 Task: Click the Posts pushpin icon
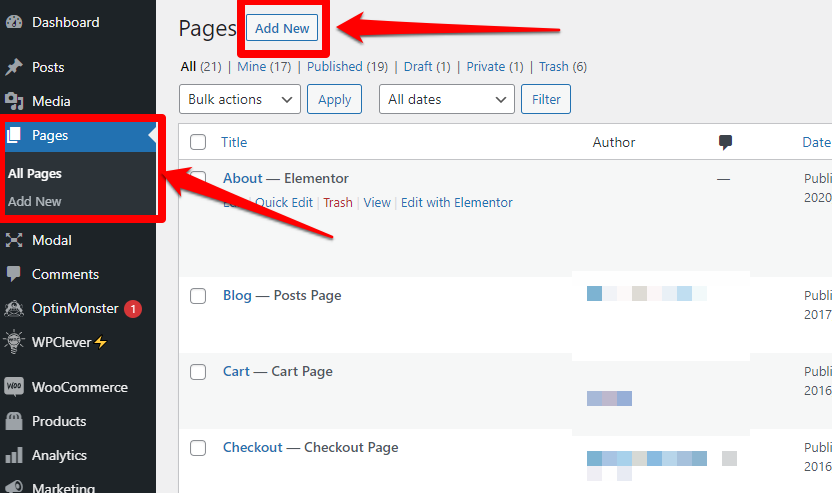click(14, 67)
